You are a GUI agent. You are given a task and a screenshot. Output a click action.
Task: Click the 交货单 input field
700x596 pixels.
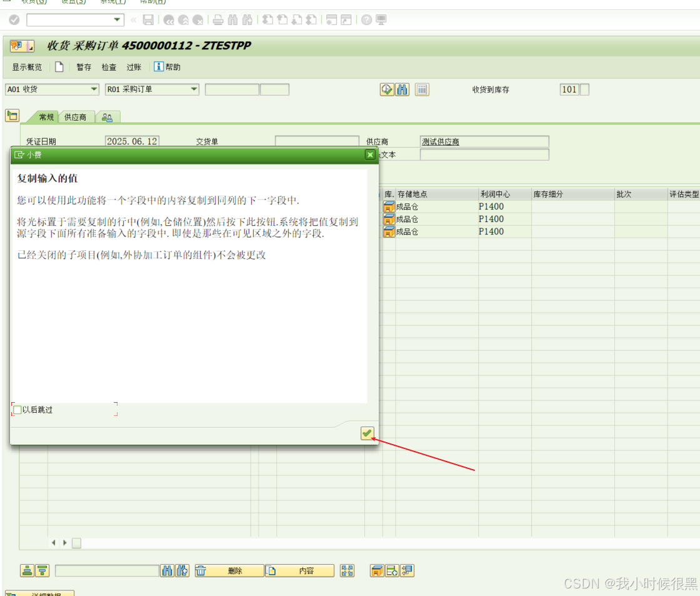tap(317, 141)
